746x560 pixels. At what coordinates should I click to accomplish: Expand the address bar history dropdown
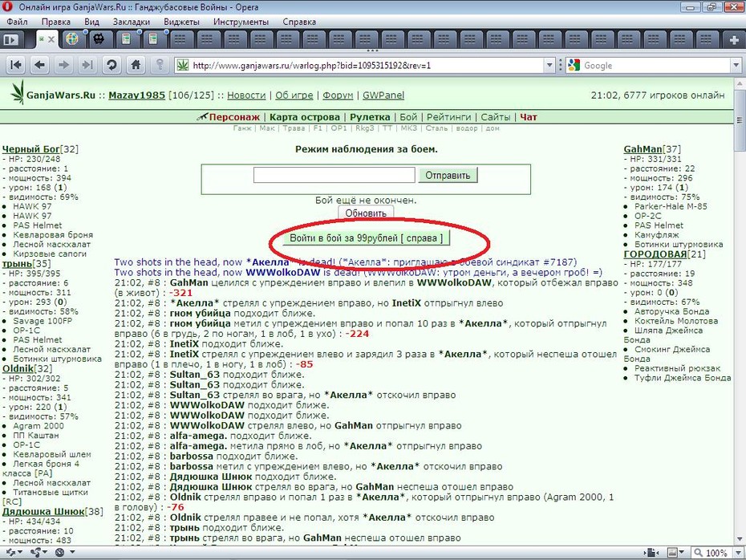(549, 65)
